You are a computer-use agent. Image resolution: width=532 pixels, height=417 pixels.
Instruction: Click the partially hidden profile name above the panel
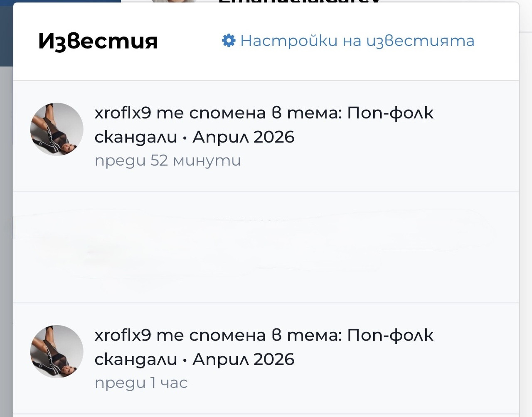(x=298, y=1)
